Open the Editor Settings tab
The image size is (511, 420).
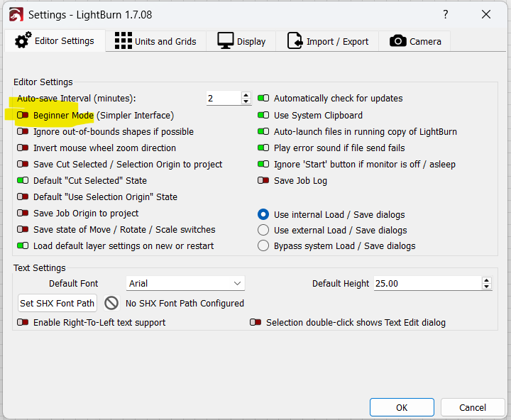pos(55,41)
